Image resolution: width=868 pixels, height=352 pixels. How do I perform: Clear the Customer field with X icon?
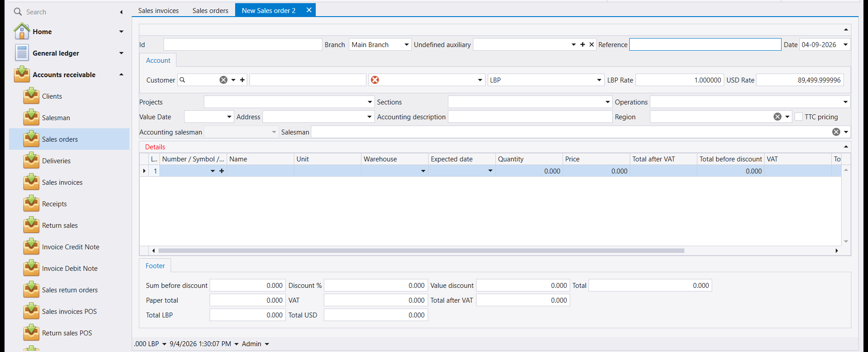[223, 80]
